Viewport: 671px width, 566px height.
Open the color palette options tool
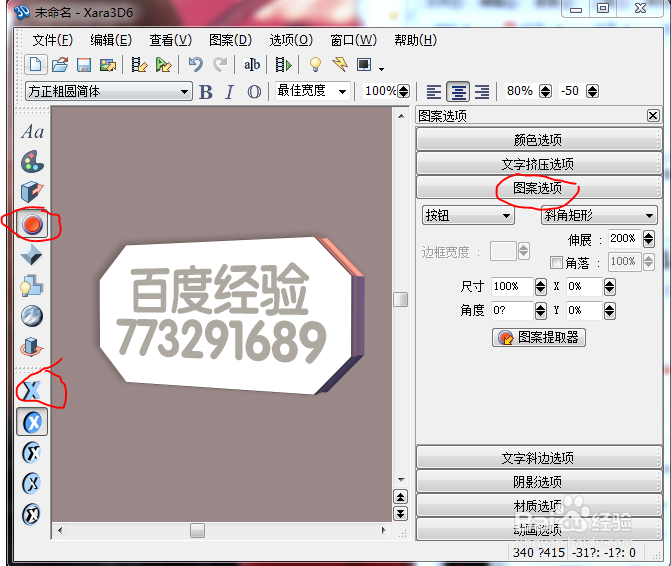click(33, 162)
